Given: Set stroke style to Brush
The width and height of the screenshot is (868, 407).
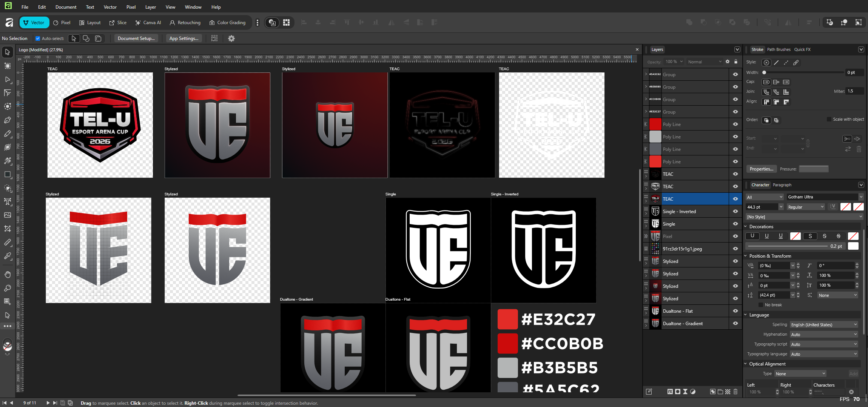Looking at the screenshot, I should pyautogui.click(x=796, y=63).
